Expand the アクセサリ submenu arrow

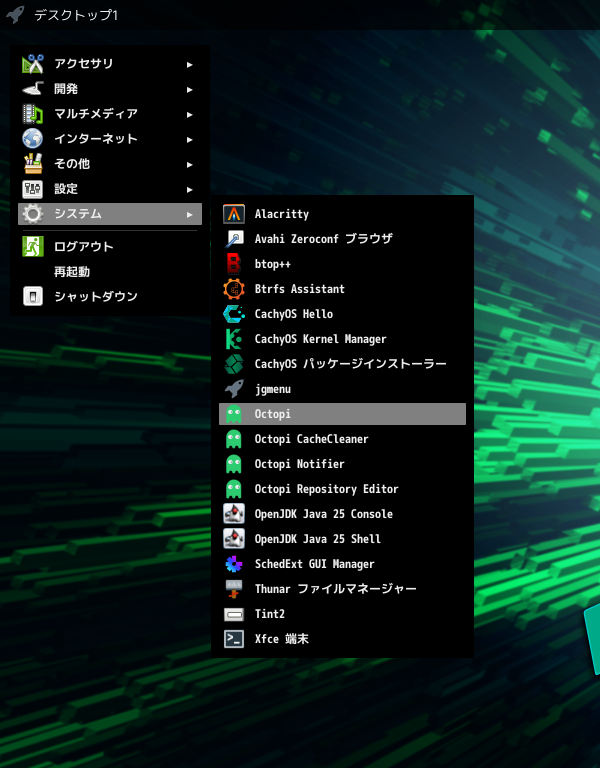pyautogui.click(x=190, y=65)
